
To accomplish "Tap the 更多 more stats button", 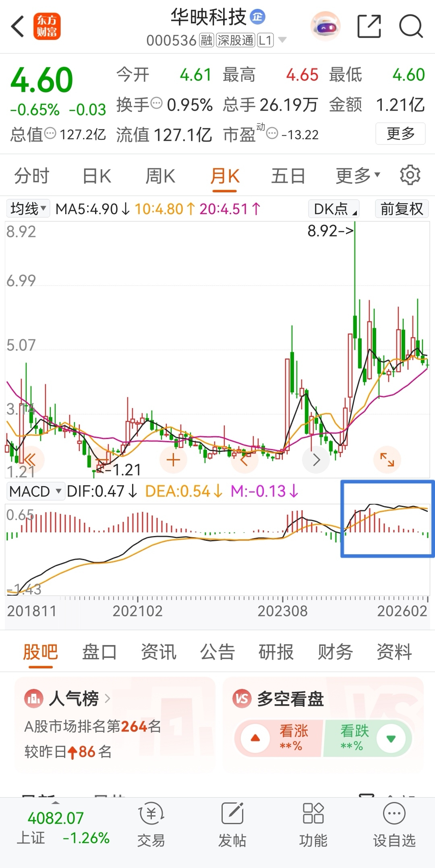I will coord(400,133).
